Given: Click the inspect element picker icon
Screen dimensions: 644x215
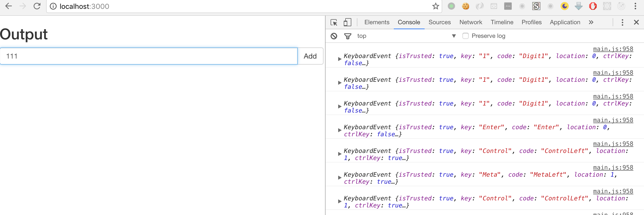Looking at the screenshot, I should (334, 22).
